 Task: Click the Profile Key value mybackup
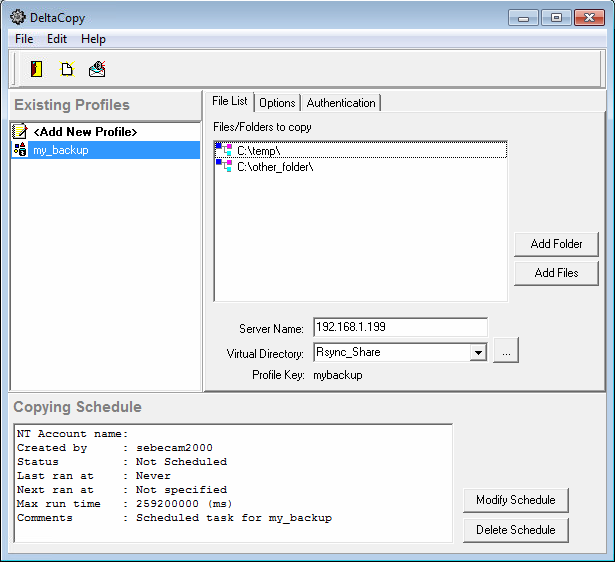[338, 375]
